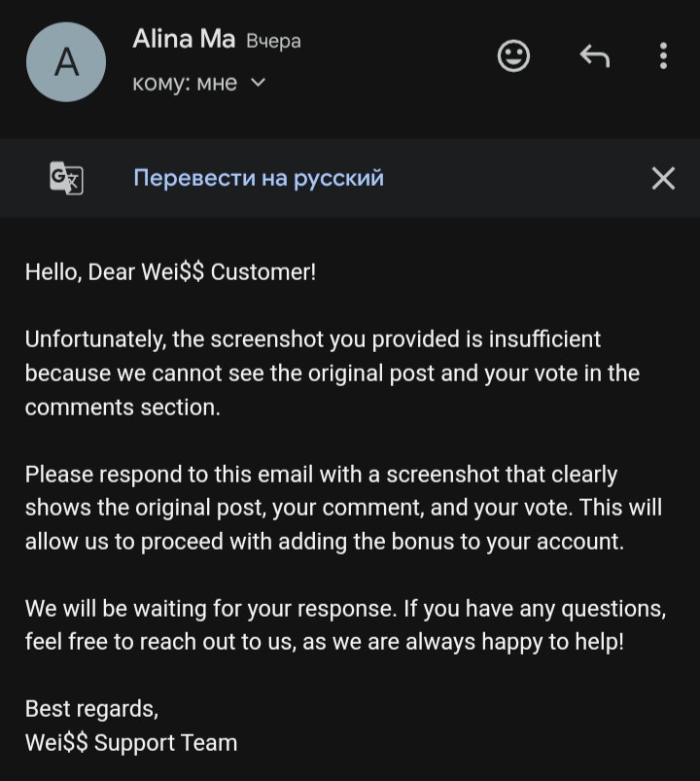Expand recipient details chevron
The image size is (700, 781).
point(258,84)
